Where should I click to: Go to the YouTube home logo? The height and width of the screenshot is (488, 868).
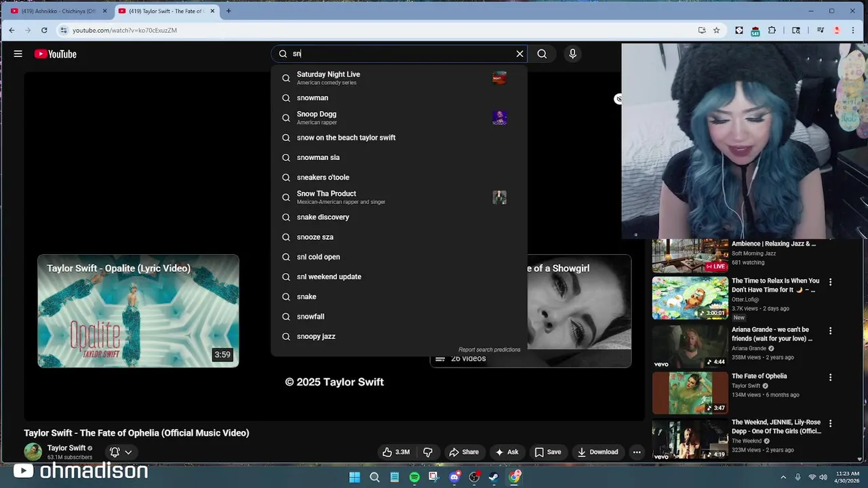pyautogui.click(x=56, y=54)
